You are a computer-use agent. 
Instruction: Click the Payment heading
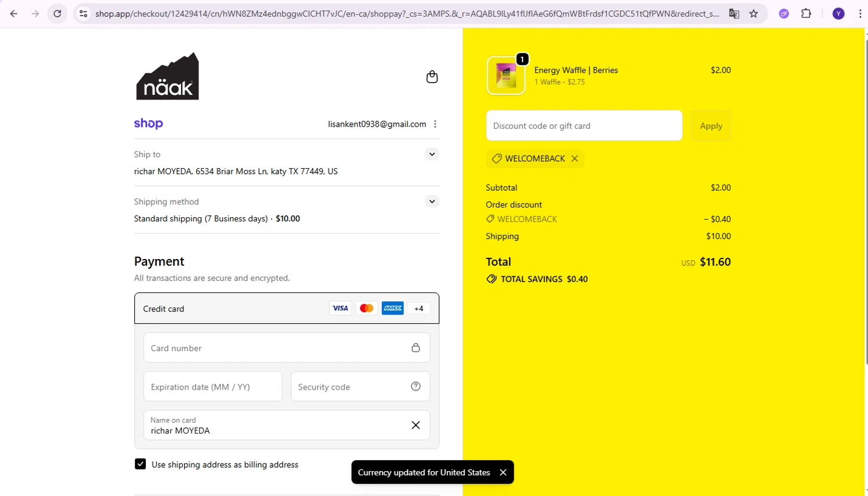click(x=159, y=261)
